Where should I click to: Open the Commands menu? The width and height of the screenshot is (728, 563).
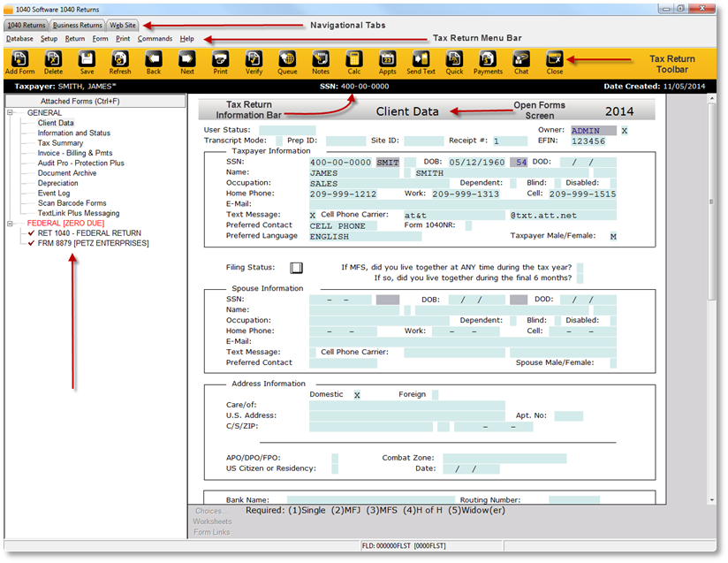point(155,39)
